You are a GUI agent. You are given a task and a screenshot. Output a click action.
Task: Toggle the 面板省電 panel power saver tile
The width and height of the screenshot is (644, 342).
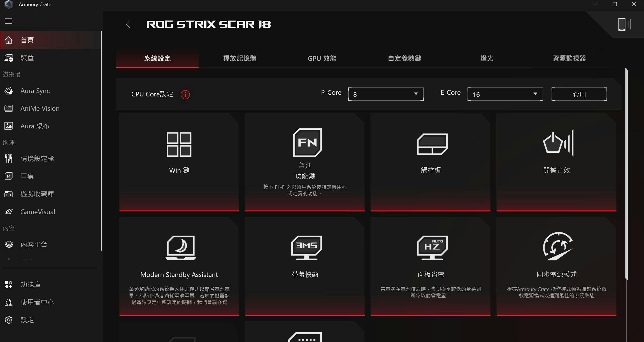tap(431, 266)
